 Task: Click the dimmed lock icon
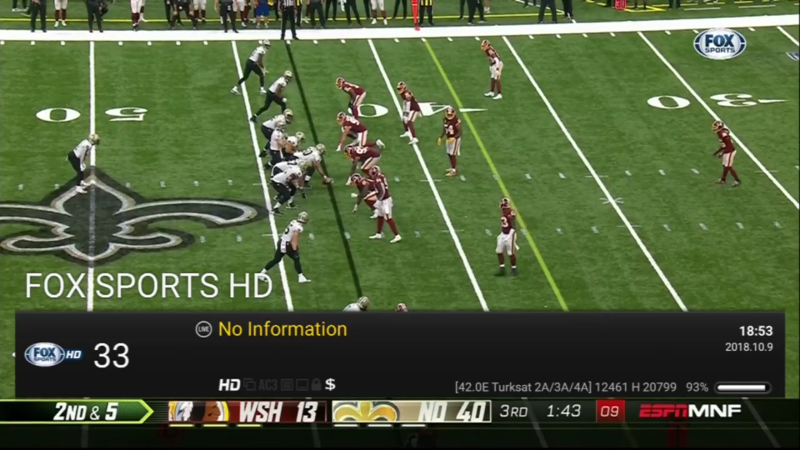pyautogui.click(x=316, y=384)
